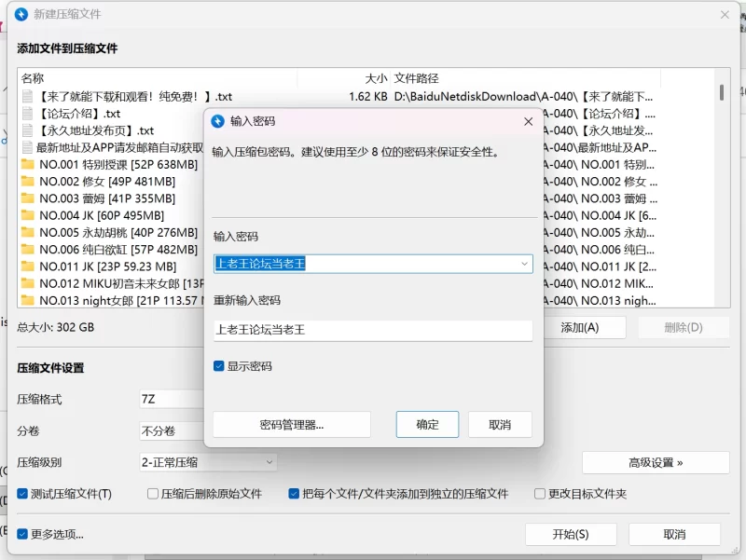Click the 重新输入密码 input field

click(x=373, y=331)
